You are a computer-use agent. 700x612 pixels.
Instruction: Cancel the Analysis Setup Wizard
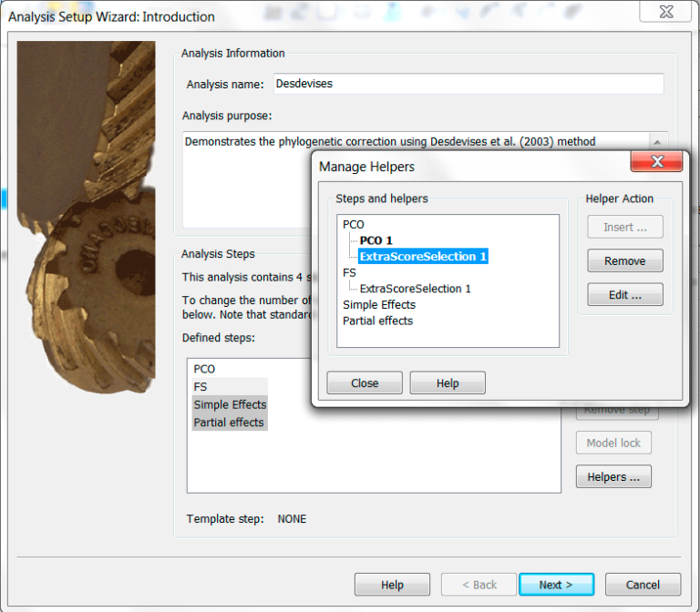(x=643, y=585)
